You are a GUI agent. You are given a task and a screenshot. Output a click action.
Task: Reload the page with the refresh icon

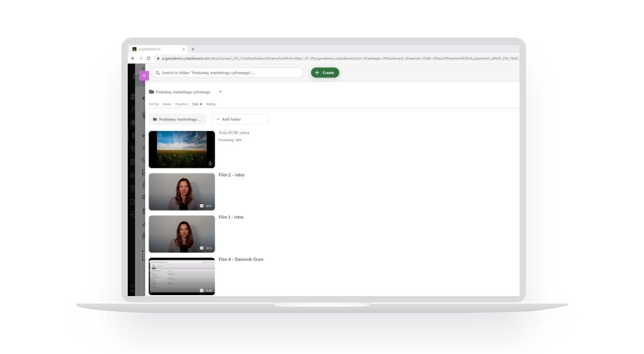(149, 58)
